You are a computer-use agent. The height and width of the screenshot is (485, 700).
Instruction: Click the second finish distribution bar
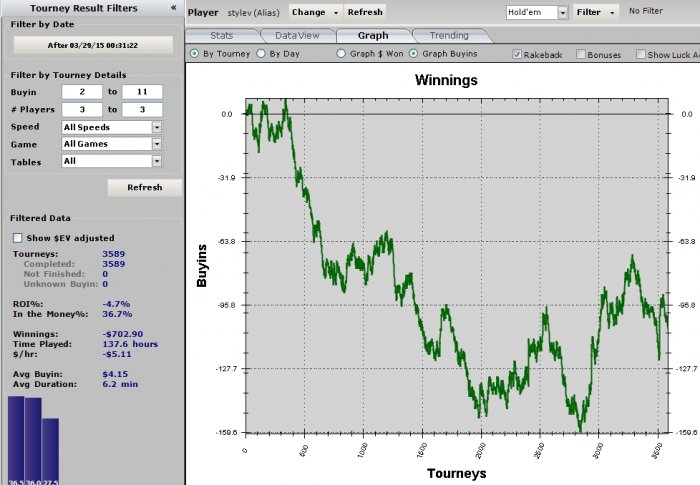coord(33,441)
